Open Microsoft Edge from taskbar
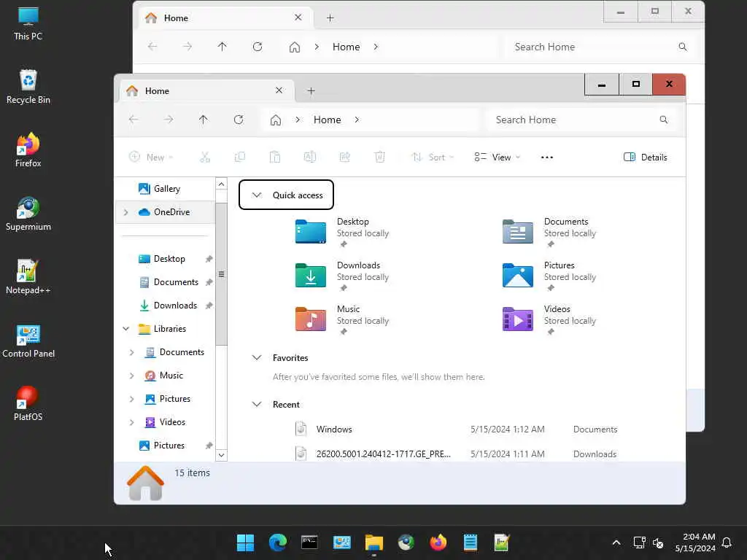This screenshot has height=560, width=747. [x=278, y=542]
